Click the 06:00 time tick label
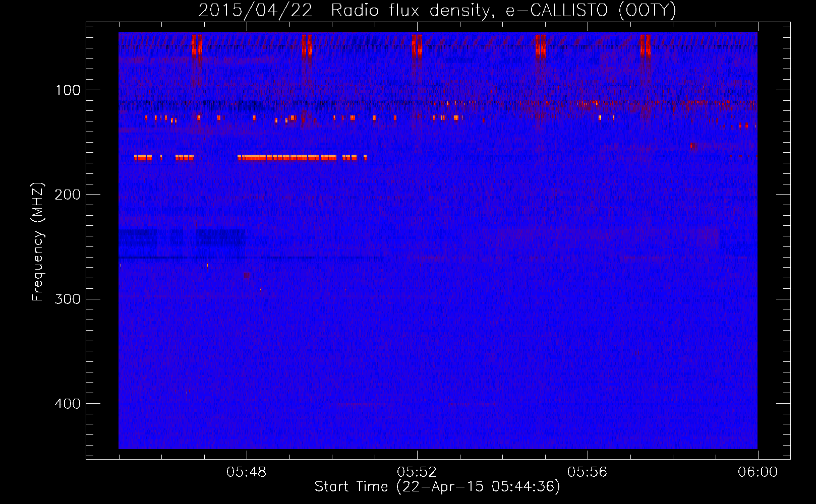The width and height of the screenshot is (816, 504). coord(757,472)
